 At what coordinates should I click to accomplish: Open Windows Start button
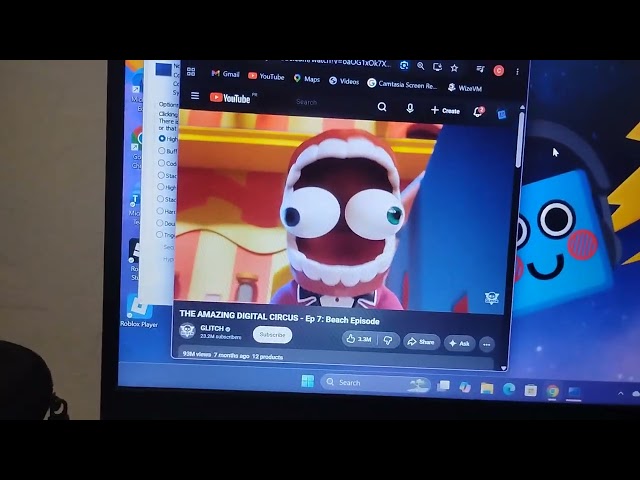click(x=307, y=381)
